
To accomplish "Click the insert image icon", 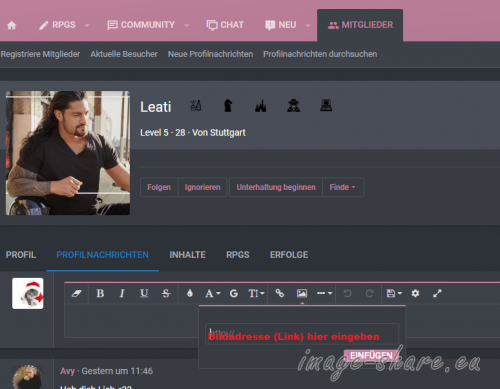I will (302, 293).
